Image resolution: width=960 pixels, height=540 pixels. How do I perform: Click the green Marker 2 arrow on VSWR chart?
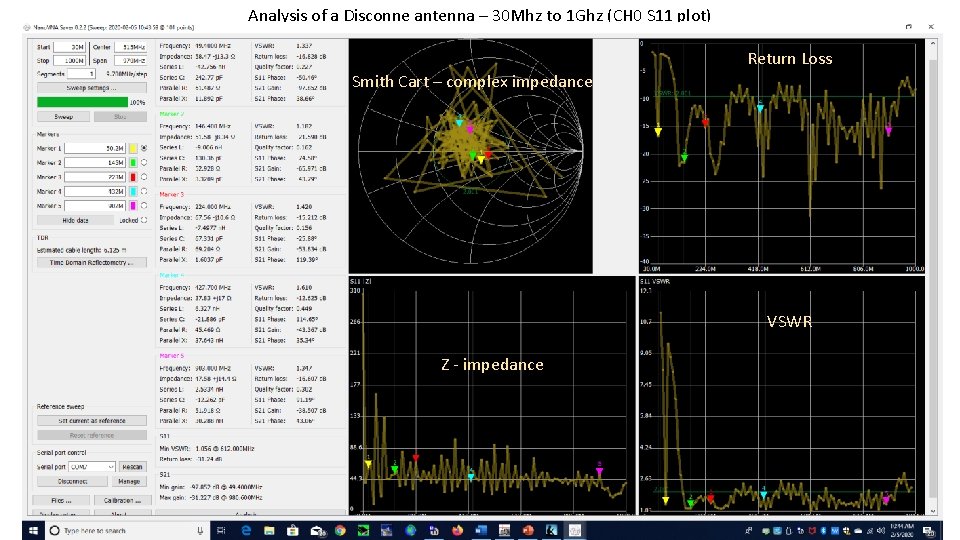click(x=691, y=503)
